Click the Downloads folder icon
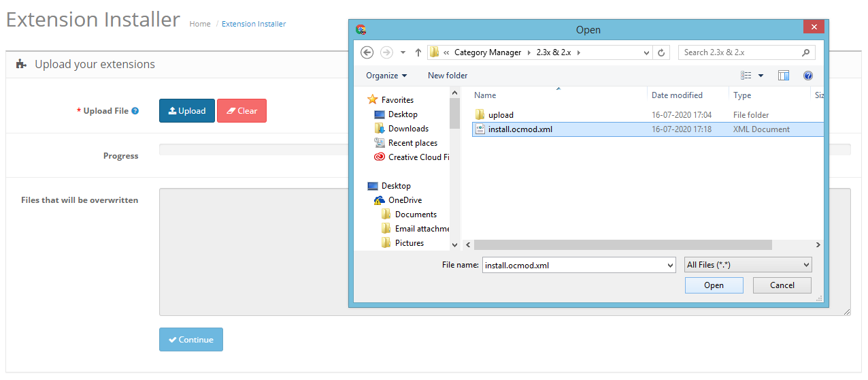 pos(380,129)
